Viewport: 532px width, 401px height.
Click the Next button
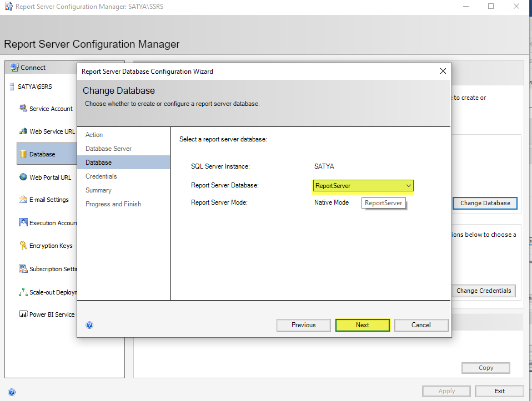pyautogui.click(x=362, y=325)
